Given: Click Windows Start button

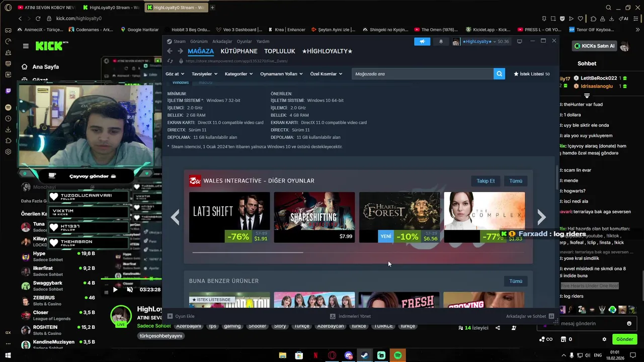Looking at the screenshot, I should point(8,355).
